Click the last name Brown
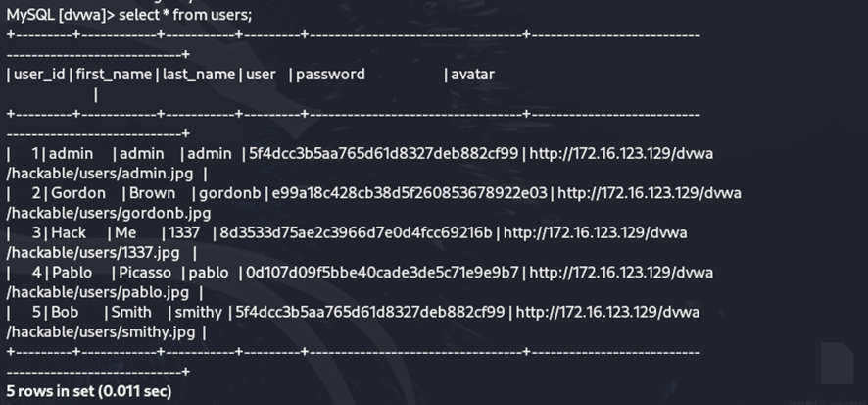 pos(153,193)
